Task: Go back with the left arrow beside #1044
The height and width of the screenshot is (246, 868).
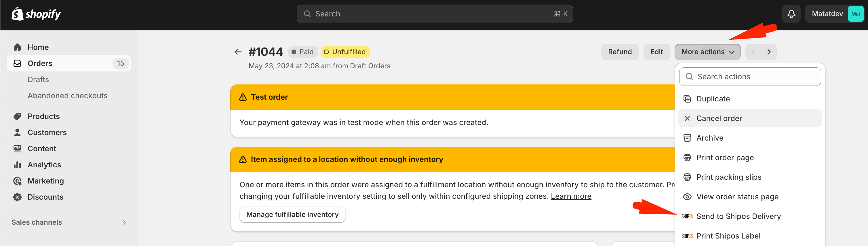Action: coord(238,52)
